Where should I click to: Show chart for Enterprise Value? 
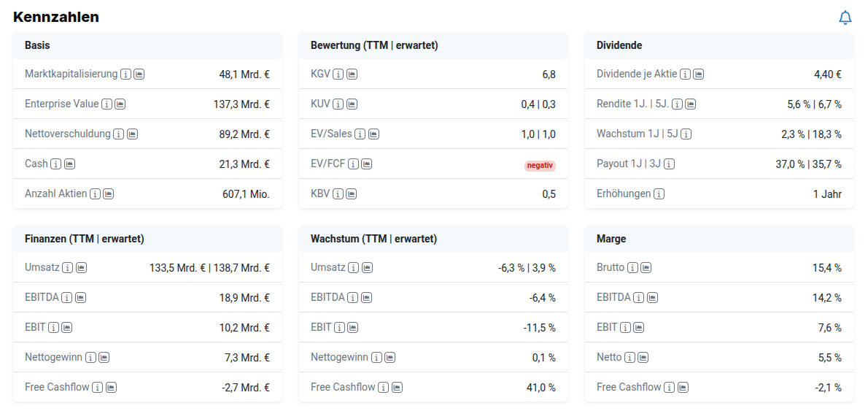click(x=120, y=104)
